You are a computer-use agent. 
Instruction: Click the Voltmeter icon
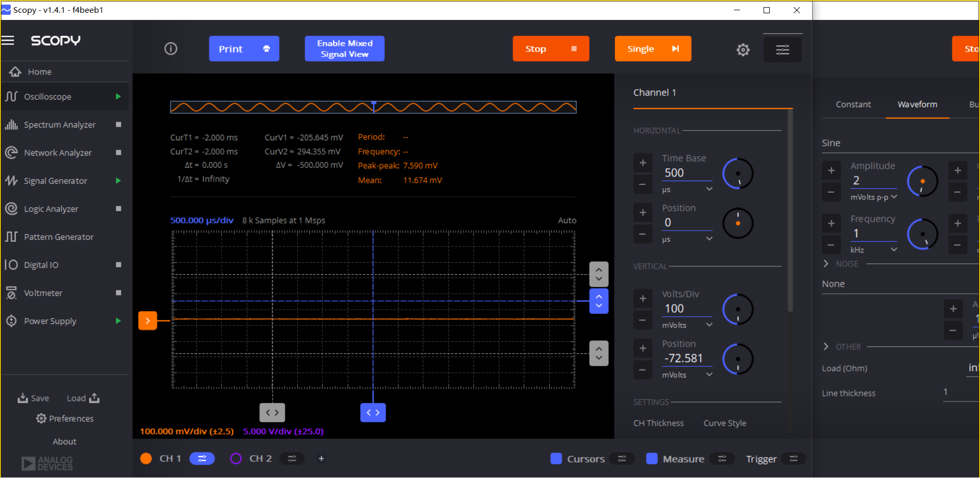point(11,293)
